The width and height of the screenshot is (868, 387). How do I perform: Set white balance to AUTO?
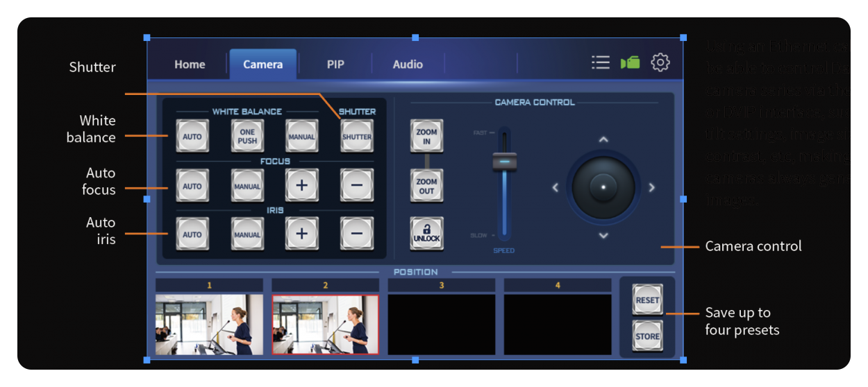[x=192, y=136]
